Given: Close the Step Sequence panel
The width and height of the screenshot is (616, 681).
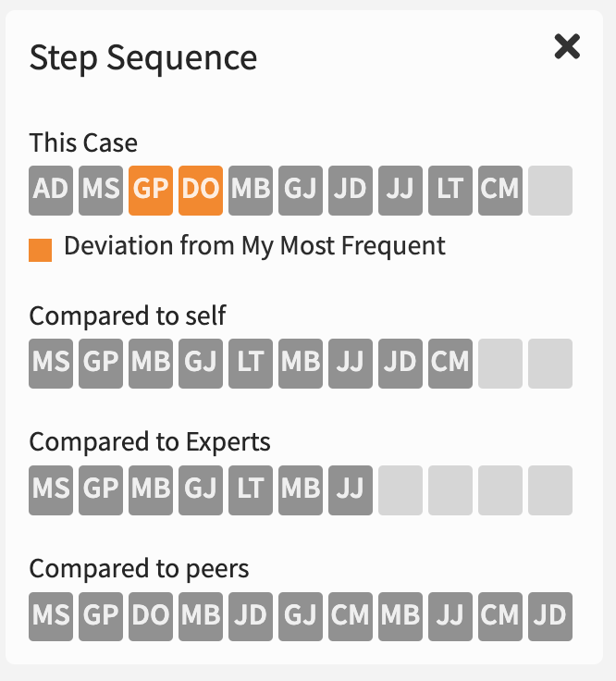Looking at the screenshot, I should pyautogui.click(x=567, y=46).
